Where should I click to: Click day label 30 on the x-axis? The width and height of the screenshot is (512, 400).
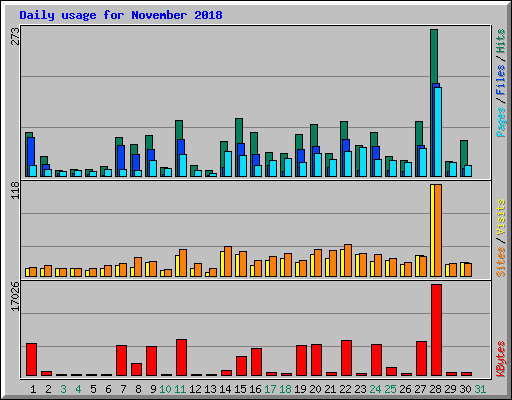[465, 389]
